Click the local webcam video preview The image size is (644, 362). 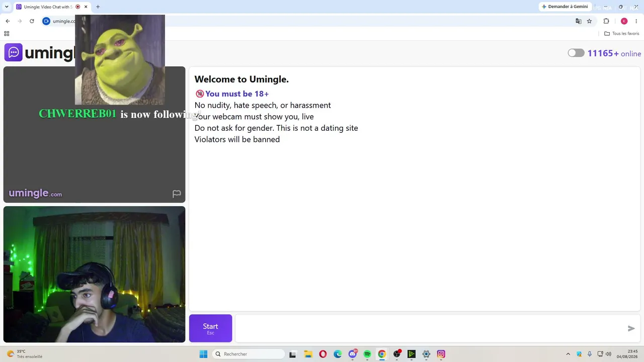tap(94, 274)
